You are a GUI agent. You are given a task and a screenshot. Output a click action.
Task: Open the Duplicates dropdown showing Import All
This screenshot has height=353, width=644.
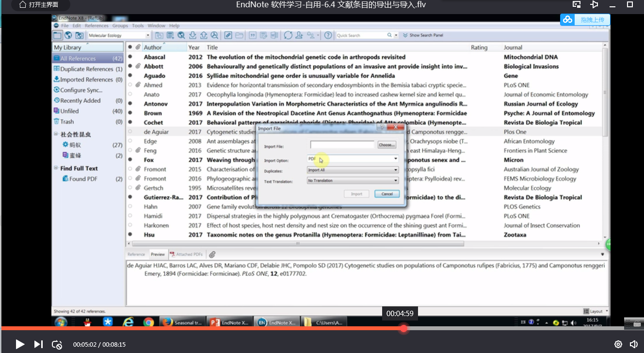tap(396, 170)
